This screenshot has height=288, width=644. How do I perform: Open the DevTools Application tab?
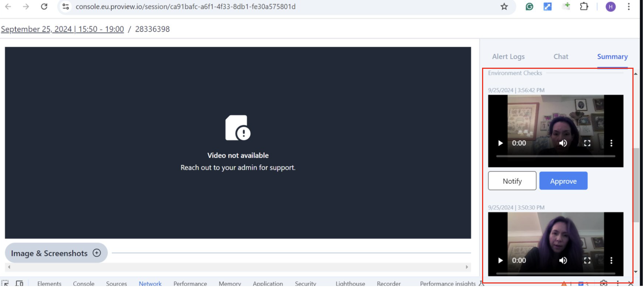pos(268,284)
